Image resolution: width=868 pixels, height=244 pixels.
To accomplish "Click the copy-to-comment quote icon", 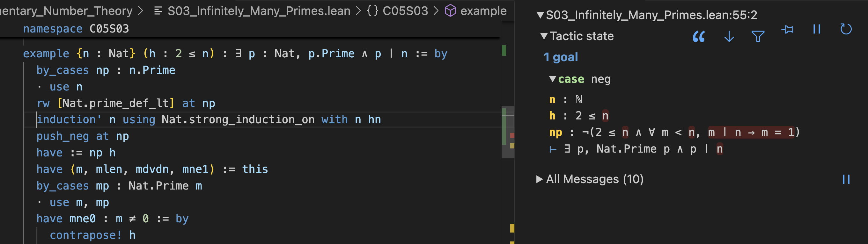I will tap(699, 36).
